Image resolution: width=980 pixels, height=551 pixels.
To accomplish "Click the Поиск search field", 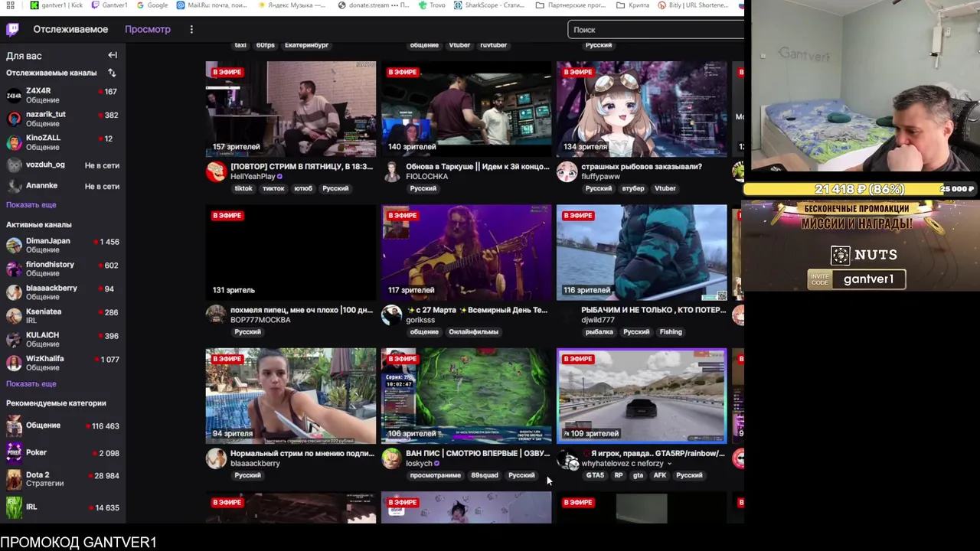I will point(656,30).
